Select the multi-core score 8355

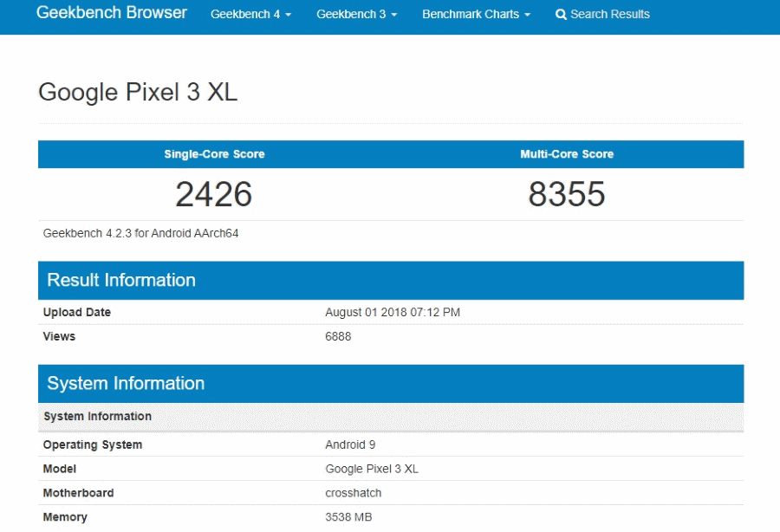click(567, 194)
